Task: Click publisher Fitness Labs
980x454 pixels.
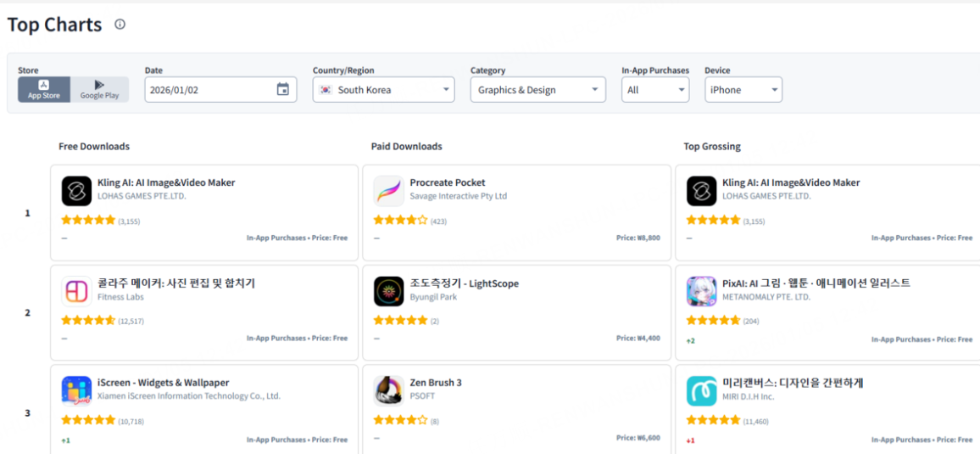Action: (120, 297)
